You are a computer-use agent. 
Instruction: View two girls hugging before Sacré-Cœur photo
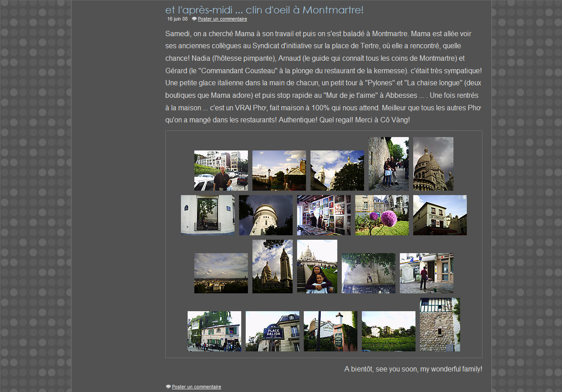tap(317, 267)
